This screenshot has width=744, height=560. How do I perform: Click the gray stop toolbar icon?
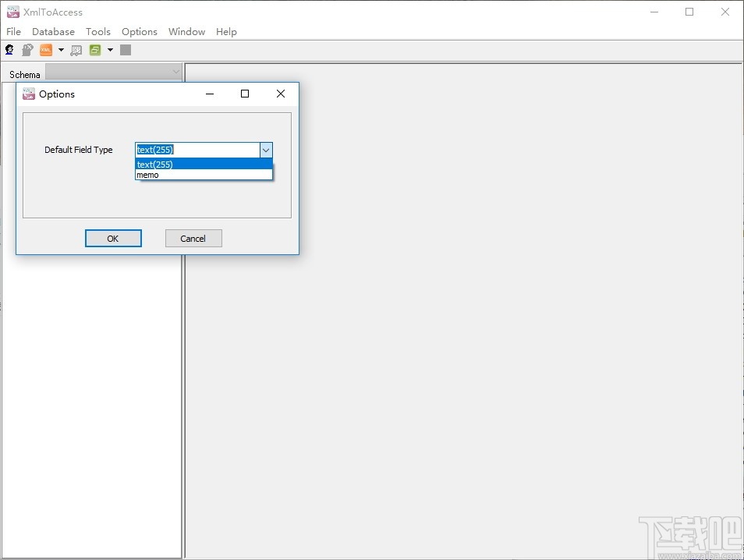click(x=126, y=49)
